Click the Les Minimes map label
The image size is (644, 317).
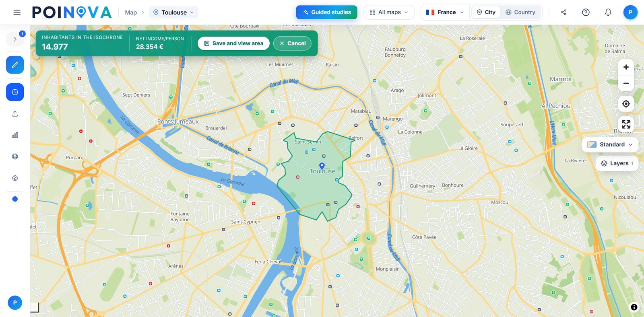(280, 64)
